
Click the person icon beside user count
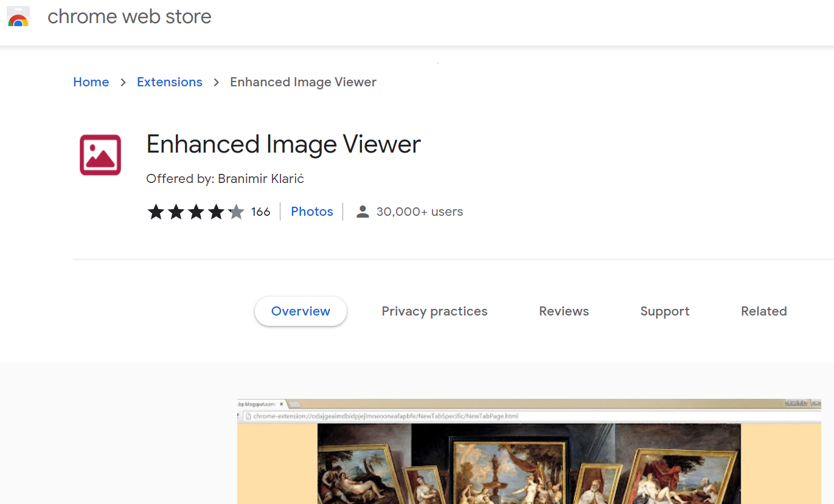coord(363,212)
